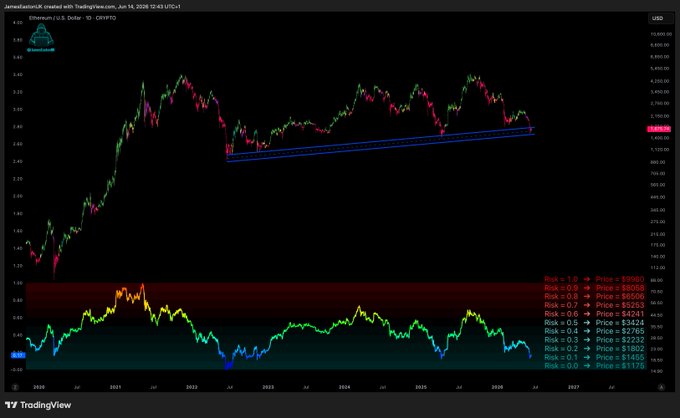Viewport: 680px width, 418px height.
Task: Click the Risk = 0.3 Price = $2232 row
Action: click(594, 340)
